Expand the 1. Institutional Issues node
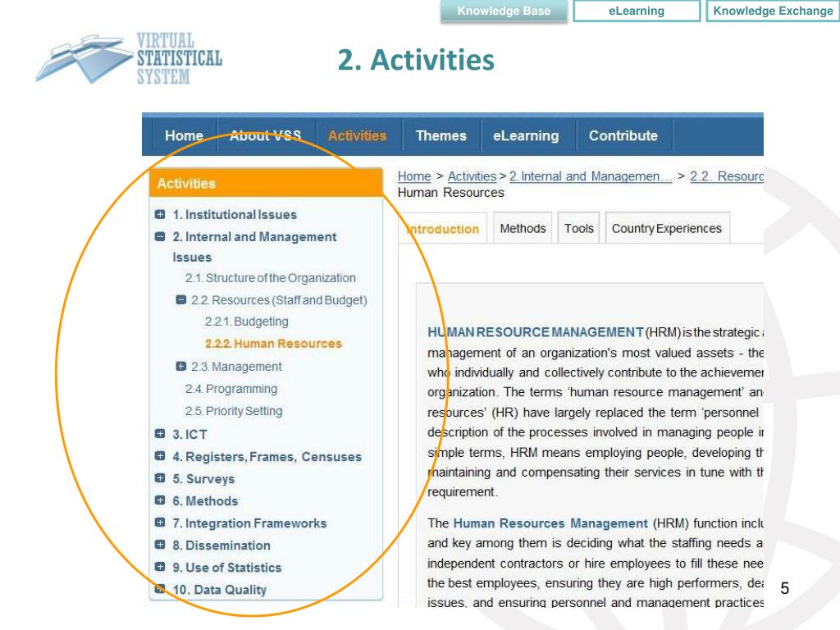Screen dimensions: 840x630 click(x=160, y=214)
